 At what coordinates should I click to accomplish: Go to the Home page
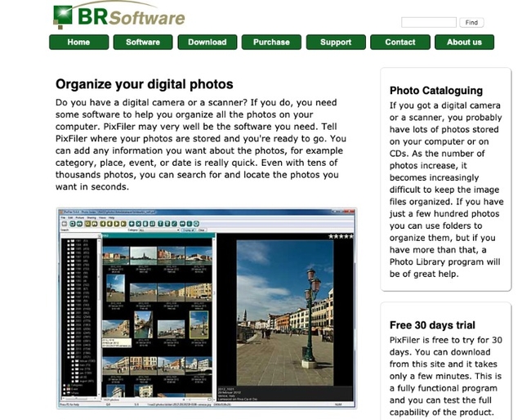tap(79, 42)
